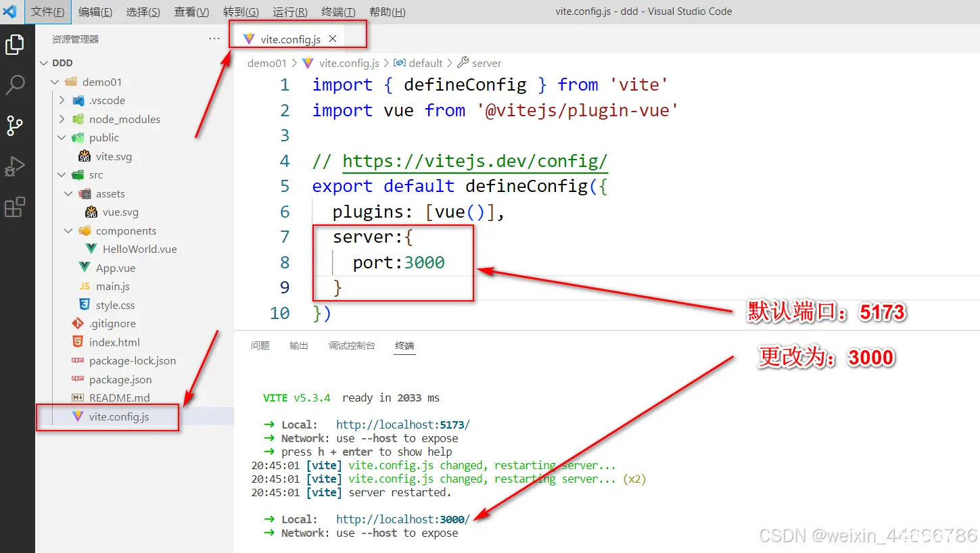
Task: Switch to the 终端 panel tab
Action: pyautogui.click(x=405, y=345)
